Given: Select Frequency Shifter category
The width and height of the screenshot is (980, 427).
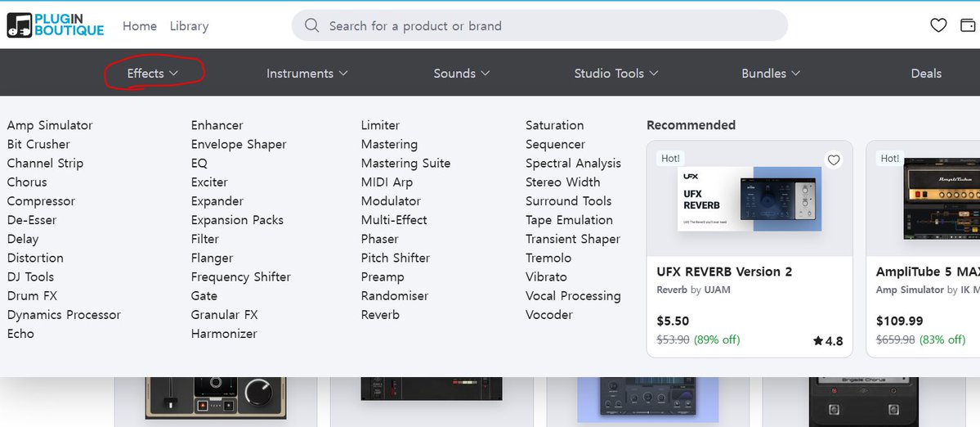Looking at the screenshot, I should 240,276.
